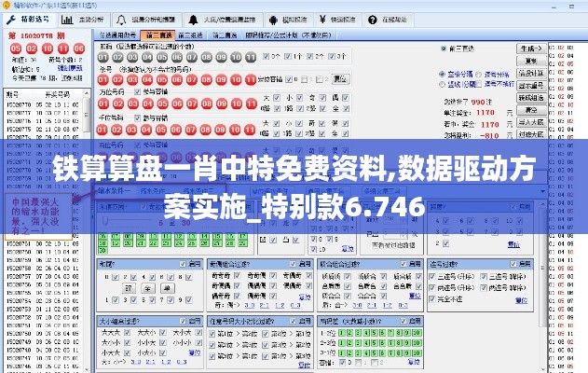
Task: Toggle red ball 07 in 杀号 row
Action: click(x=192, y=80)
